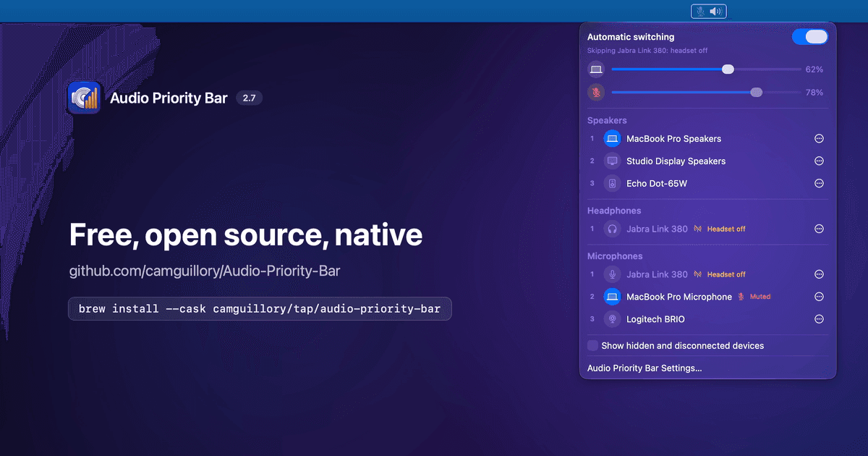Select the Logitech BRIO webcam icon
Screen dimensions: 868x456
coord(612,319)
